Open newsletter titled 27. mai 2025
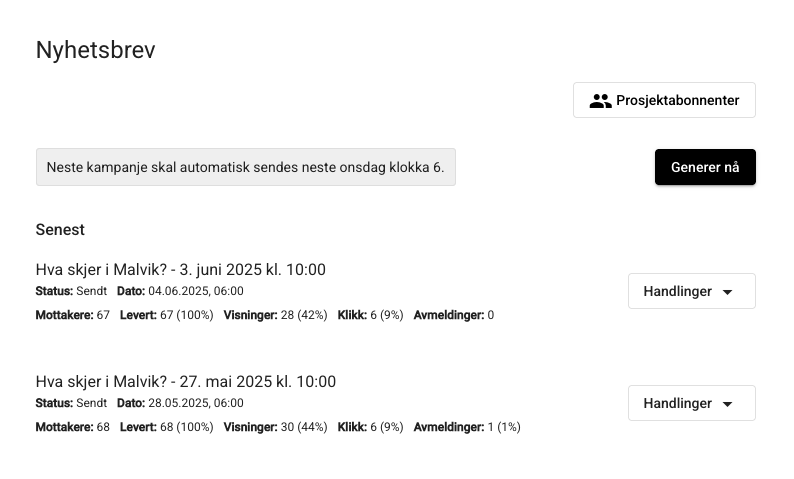This screenshot has width=794, height=479. click(186, 381)
